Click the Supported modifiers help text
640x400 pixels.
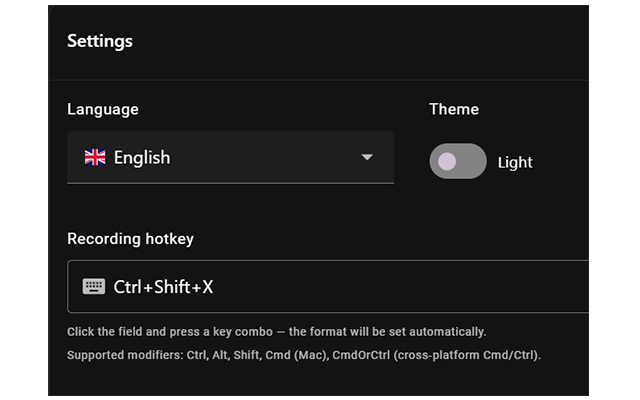(x=125, y=355)
